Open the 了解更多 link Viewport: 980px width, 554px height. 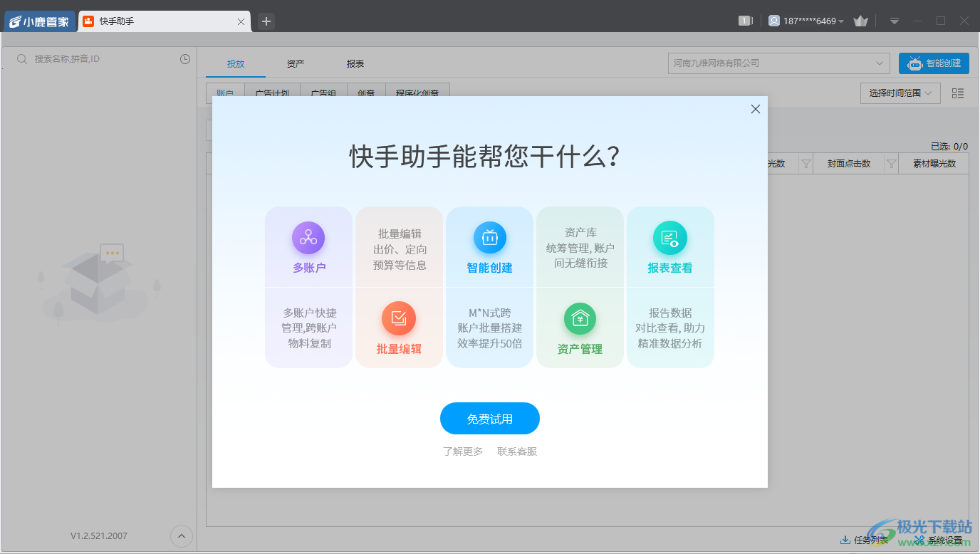click(x=463, y=451)
